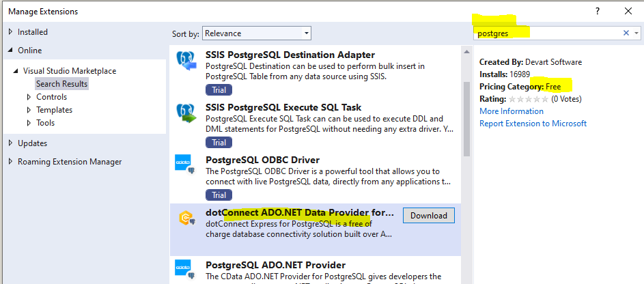Viewport: 644px width, 284px height.
Task: Close the Manage Extensions dialog
Action: (x=628, y=11)
